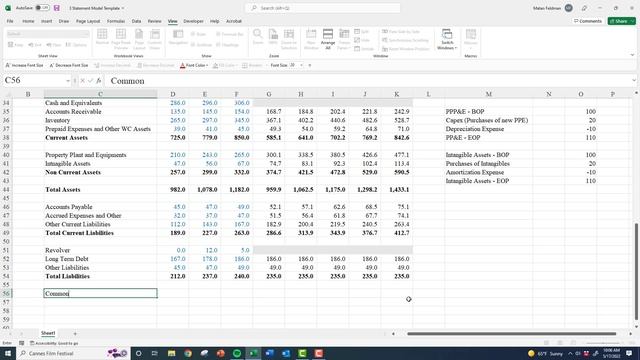The image size is (640, 360).
Task: Click the Hide window button
Action: coord(362,40)
